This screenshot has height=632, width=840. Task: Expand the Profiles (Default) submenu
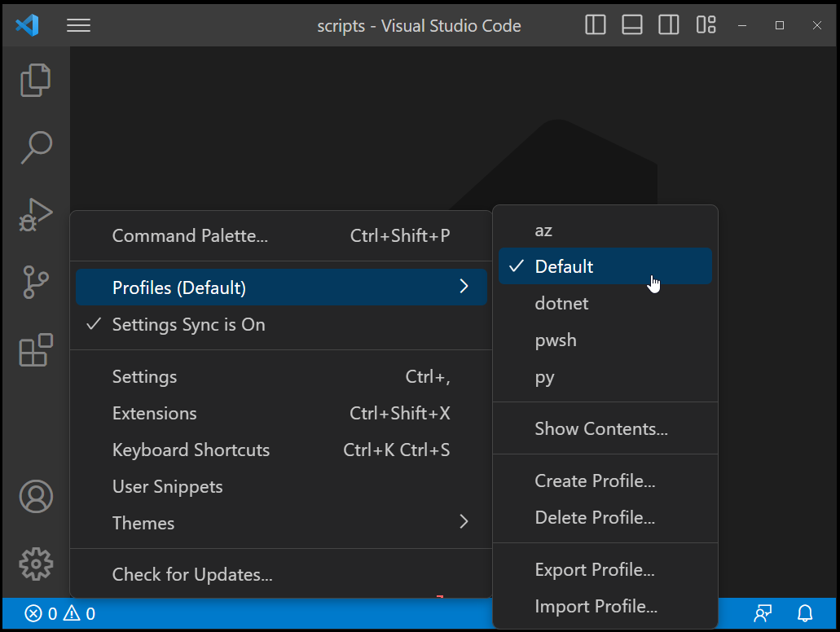point(281,287)
